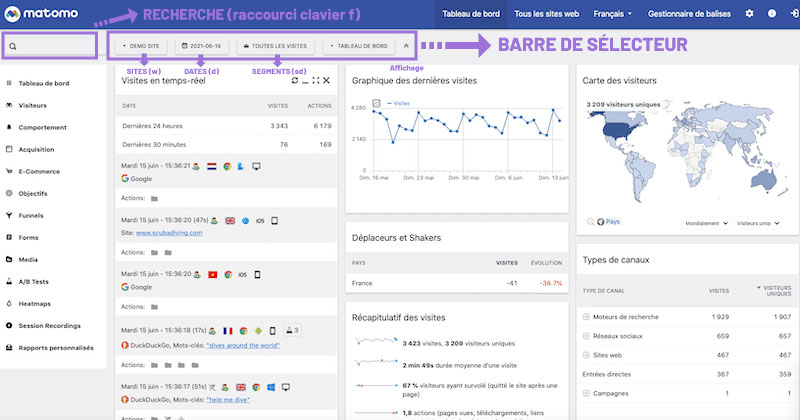Open the DEMO SITE selector

tap(141, 46)
